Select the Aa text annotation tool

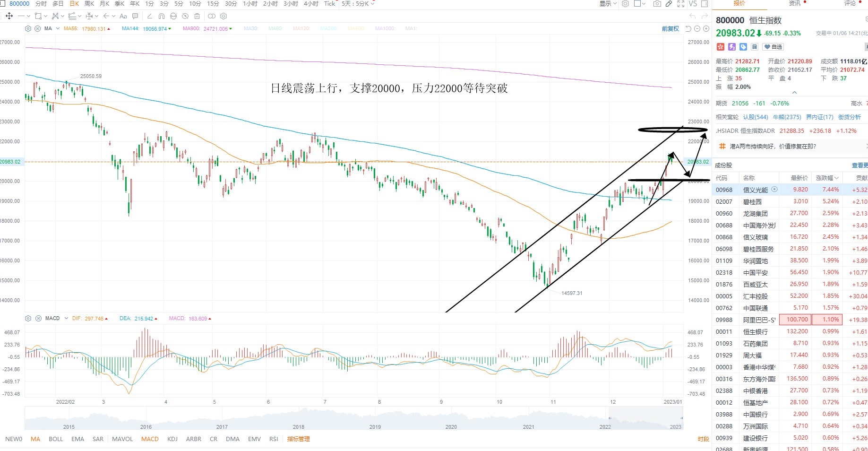pyautogui.click(x=123, y=16)
